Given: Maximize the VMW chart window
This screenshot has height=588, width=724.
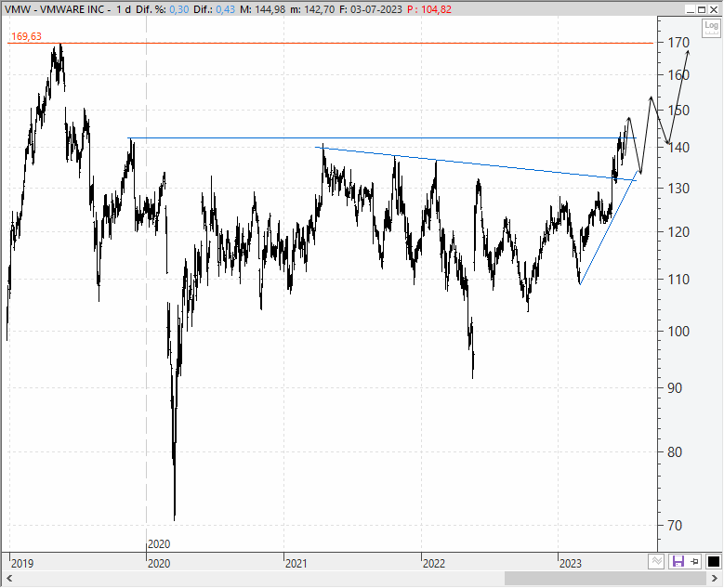Looking at the screenshot, I should (702, 9).
